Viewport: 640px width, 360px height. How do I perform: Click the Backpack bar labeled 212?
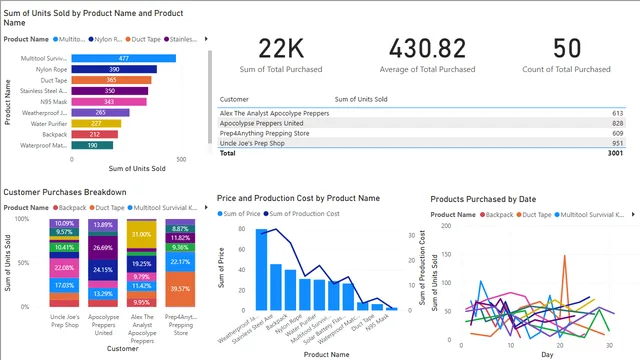click(95, 134)
